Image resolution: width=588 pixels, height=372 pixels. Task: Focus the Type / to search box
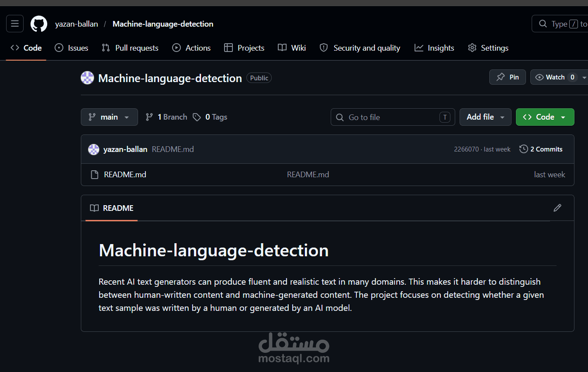pyautogui.click(x=560, y=24)
